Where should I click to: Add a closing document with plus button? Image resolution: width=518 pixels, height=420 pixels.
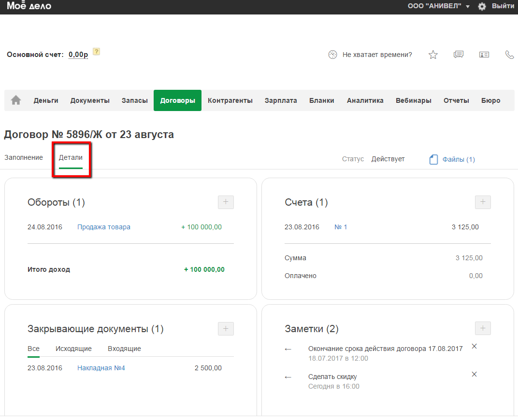226,329
